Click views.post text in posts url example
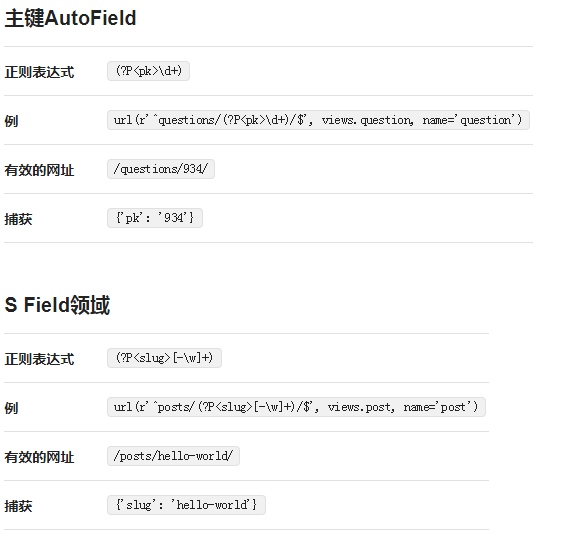 pyautogui.click(x=360, y=407)
